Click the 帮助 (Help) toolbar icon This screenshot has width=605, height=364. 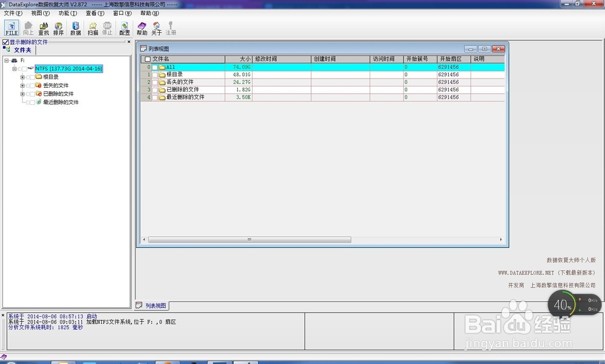[x=142, y=28]
